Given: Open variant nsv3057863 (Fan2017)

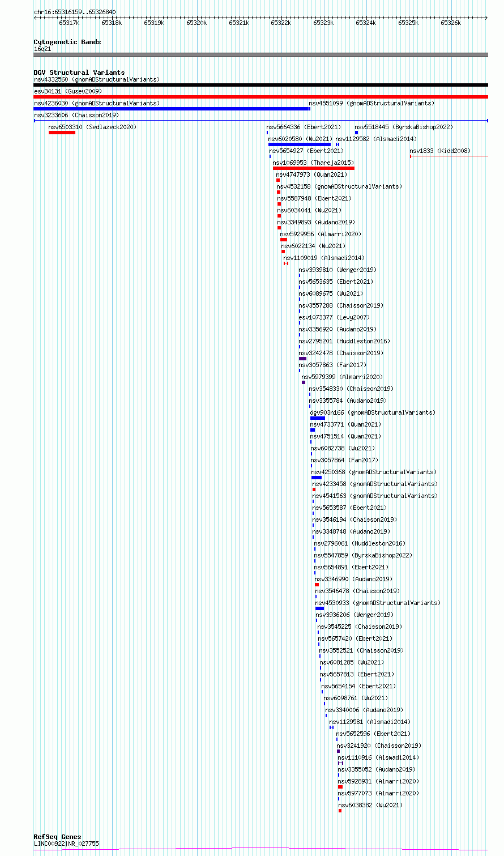Looking at the screenshot, I should tap(332, 365).
